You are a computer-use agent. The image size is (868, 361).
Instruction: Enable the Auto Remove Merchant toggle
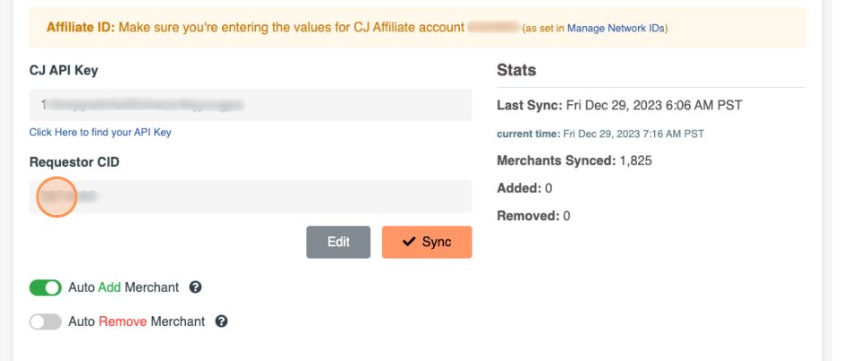(45, 321)
